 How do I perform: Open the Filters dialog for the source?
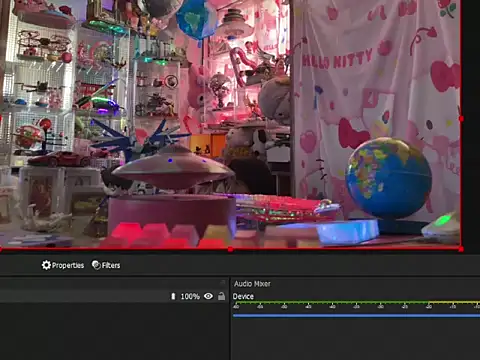pos(106,265)
